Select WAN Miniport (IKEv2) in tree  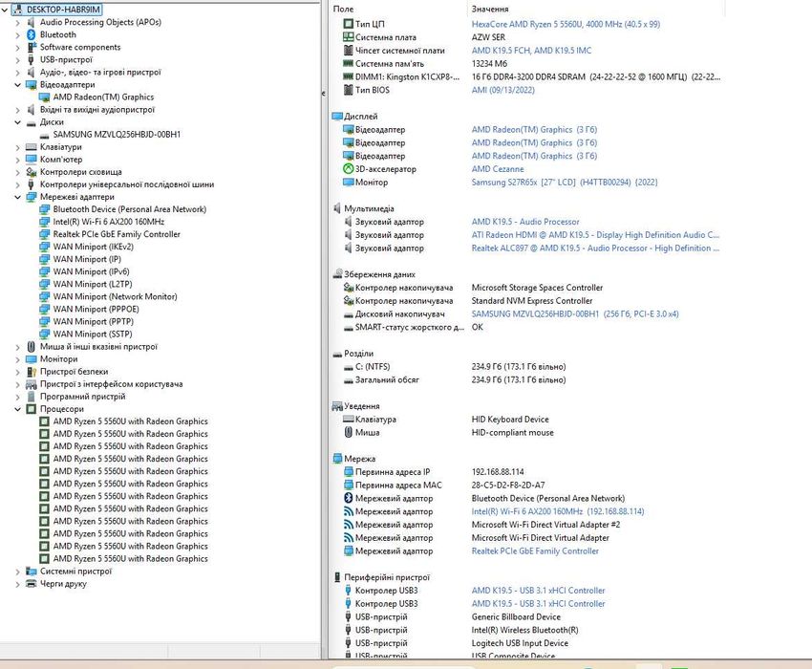point(94,247)
